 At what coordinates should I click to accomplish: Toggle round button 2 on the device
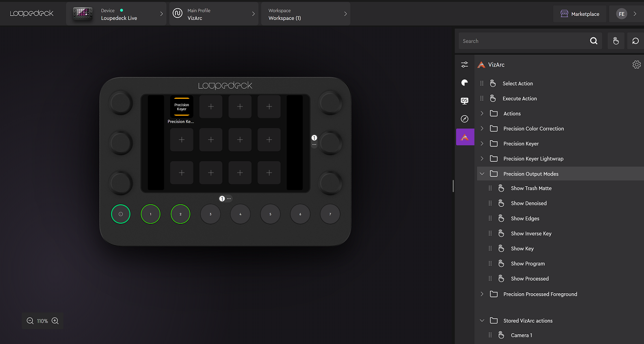pyautogui.click(x=180, y=214)
